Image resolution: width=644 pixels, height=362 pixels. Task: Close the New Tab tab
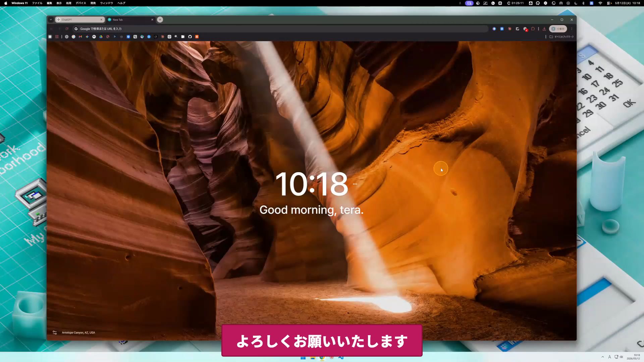pos(152,20)
